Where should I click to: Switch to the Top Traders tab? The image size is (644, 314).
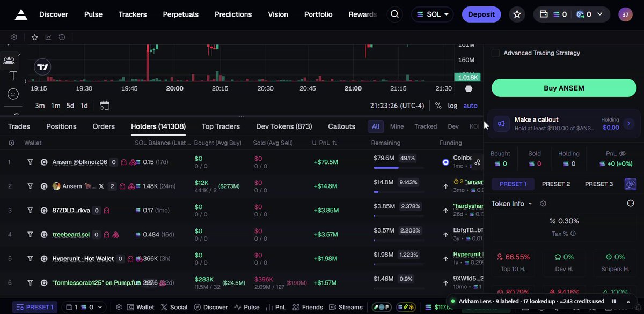coord(221,126)
